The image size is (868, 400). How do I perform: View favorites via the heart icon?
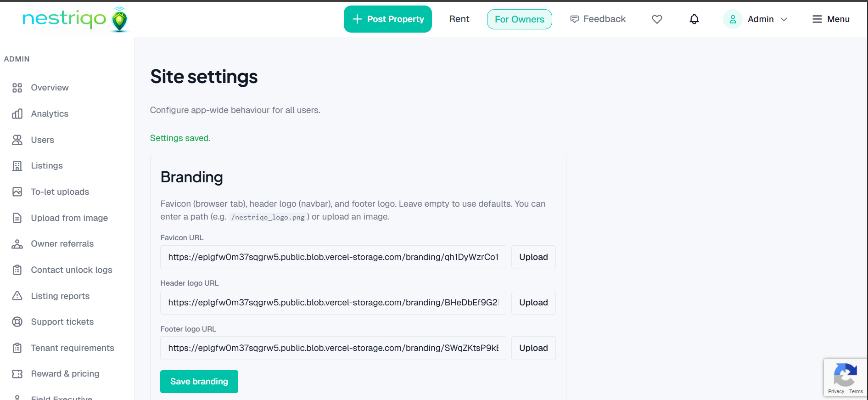tap(657, 19)
